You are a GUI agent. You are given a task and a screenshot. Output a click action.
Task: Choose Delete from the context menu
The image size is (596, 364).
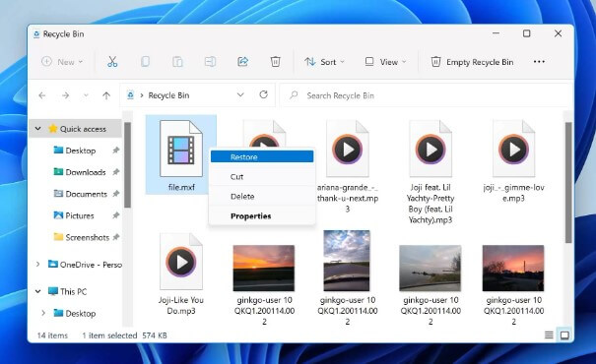click(262, 196)
